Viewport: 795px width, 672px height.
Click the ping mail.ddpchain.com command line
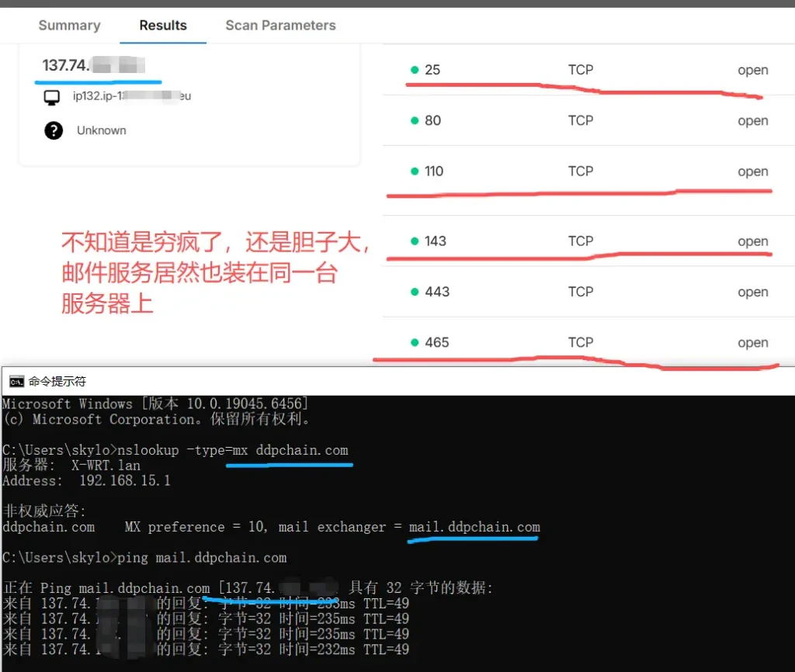click(202, 557)
